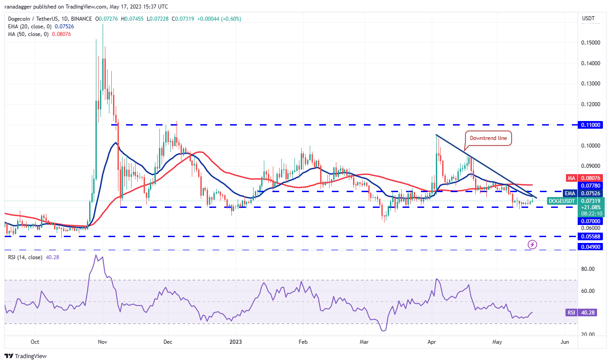This screenshot has height=364, width=611.
Task: Click the TradingView logo in the bottom corner
Action: point(26,356)
